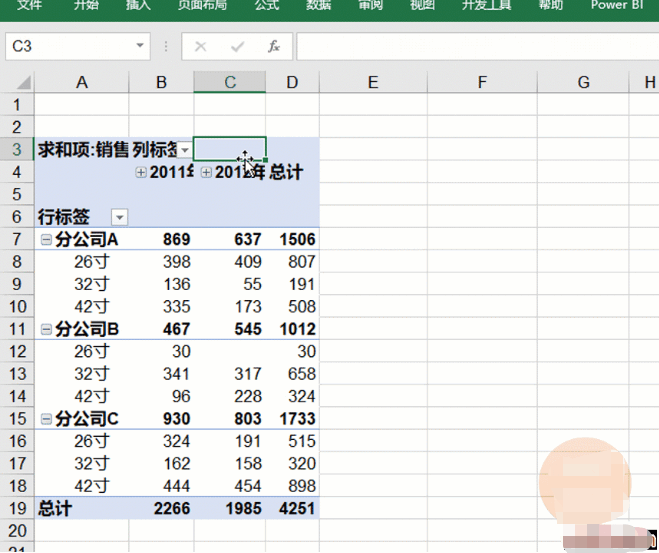Collapse the 分公司C row group
Screen dimensions: 659x553
point(46,419)
